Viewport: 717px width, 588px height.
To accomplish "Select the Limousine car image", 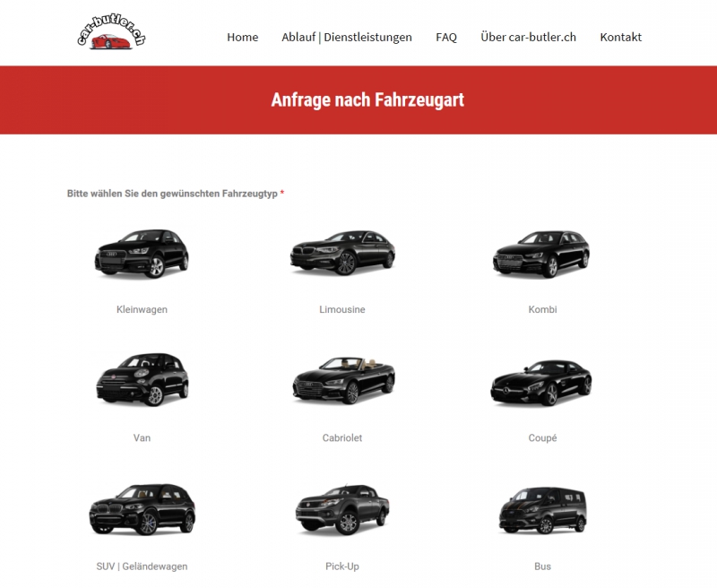I will tap(342, 253).
